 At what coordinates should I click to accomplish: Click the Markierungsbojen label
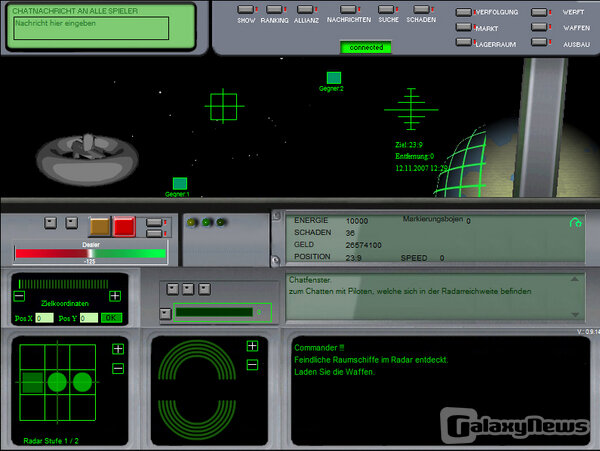433,219
